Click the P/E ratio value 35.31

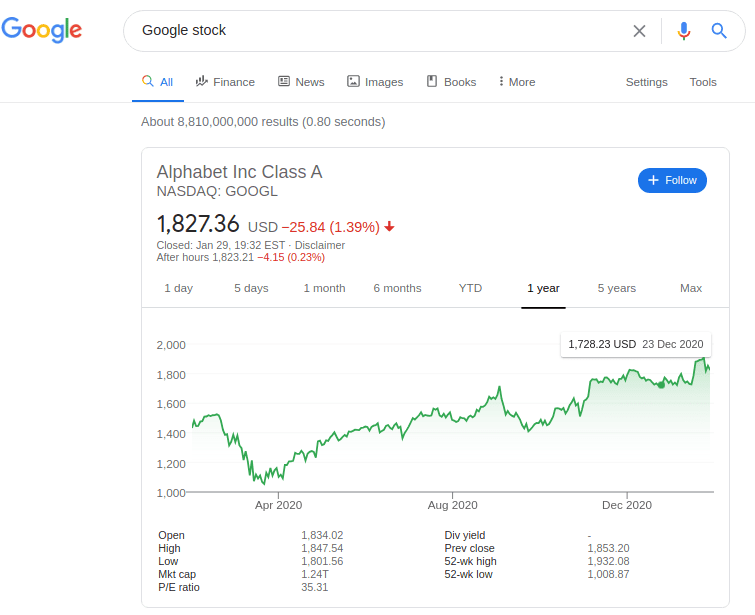click(315, 588)
